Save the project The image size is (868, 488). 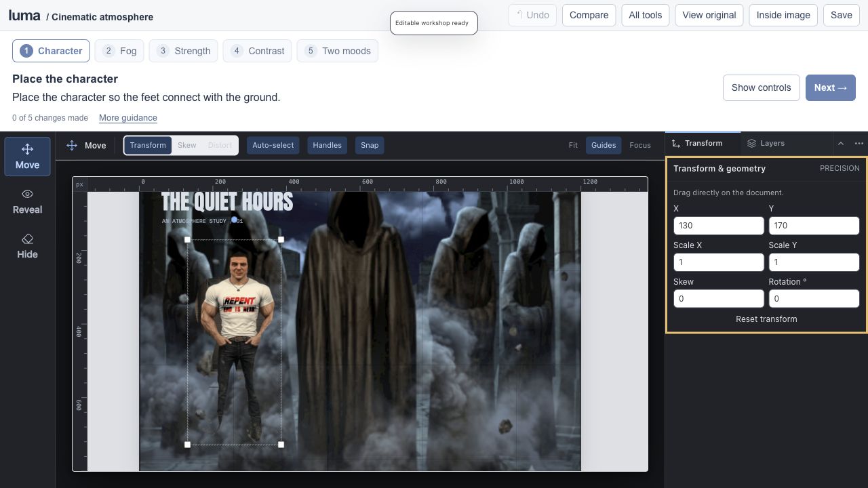841,15
